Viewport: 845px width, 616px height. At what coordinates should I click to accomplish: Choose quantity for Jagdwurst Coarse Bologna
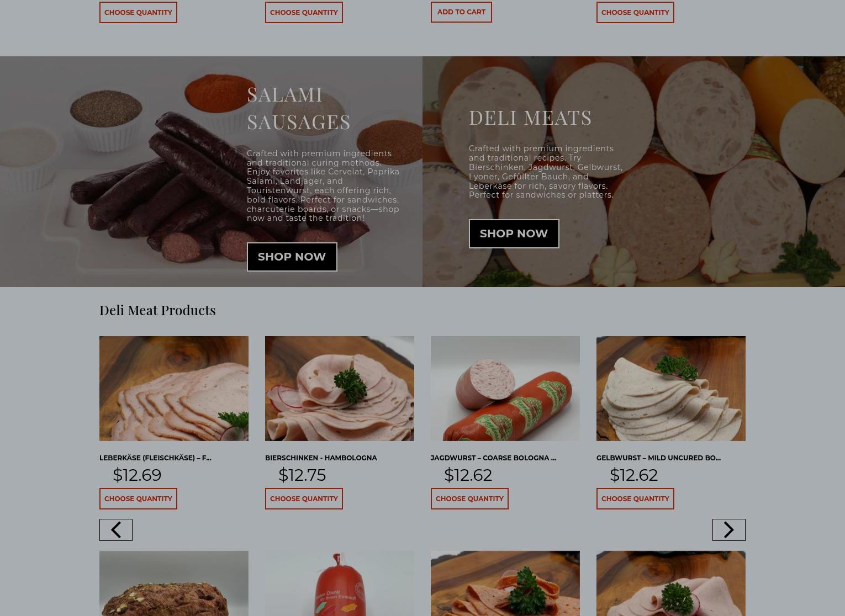pyautogui.click(x=469, y=498)
